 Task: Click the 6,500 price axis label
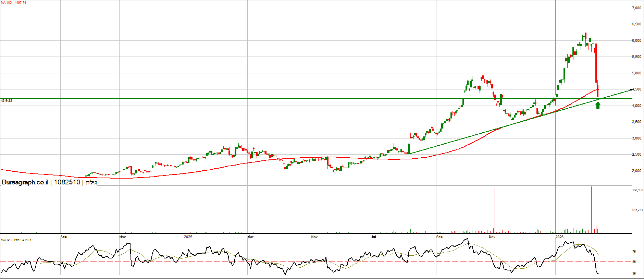point(636,24)
